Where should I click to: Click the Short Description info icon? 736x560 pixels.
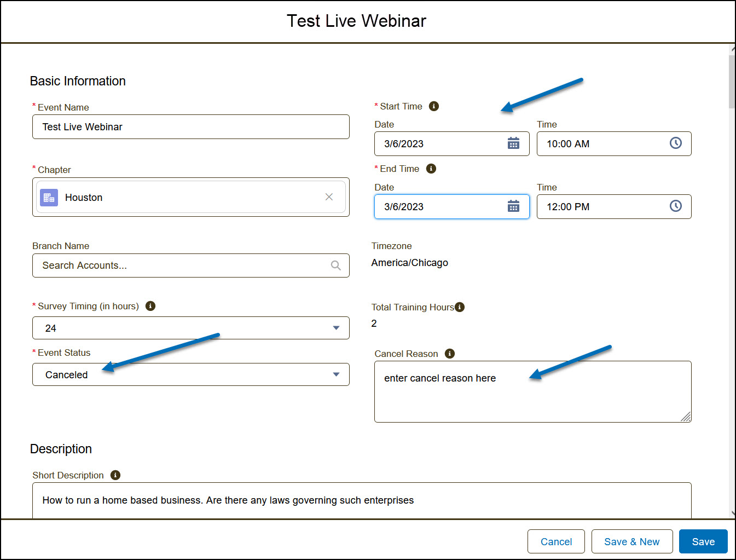point(115,475)
